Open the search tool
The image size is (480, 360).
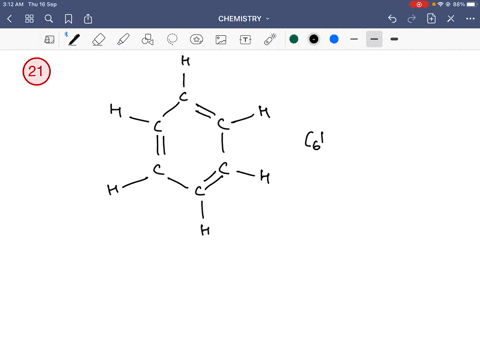pos(49,19)
